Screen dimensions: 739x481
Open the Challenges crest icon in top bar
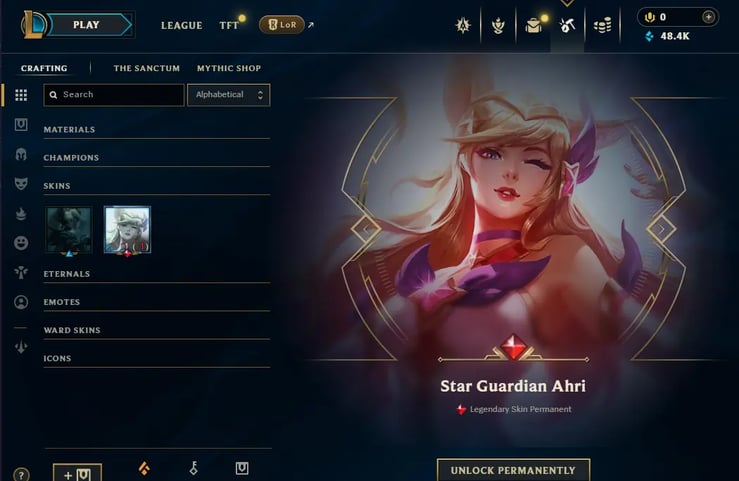tap(463, 25)
